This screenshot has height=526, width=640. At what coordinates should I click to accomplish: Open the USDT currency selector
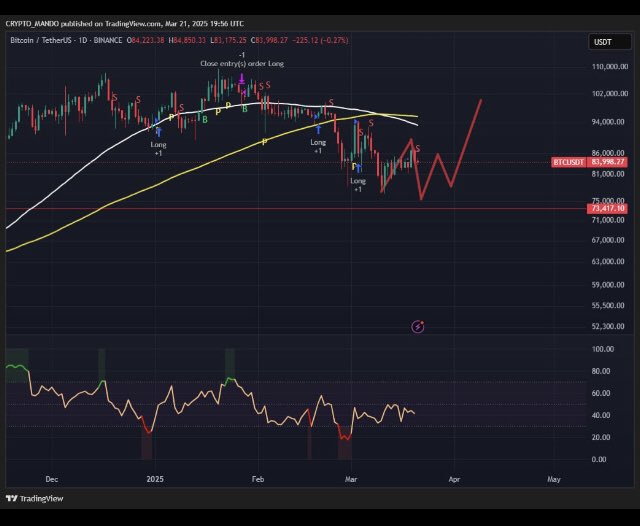point(610,42)
